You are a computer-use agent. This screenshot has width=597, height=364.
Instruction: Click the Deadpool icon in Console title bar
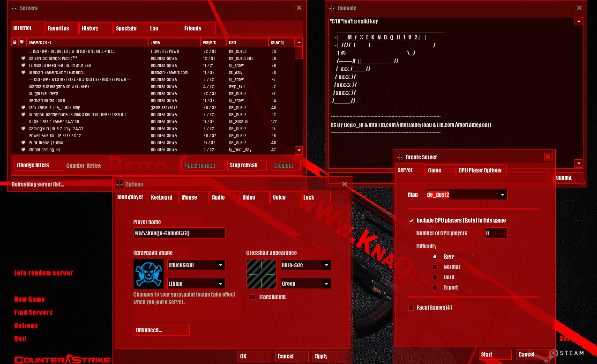332,8
